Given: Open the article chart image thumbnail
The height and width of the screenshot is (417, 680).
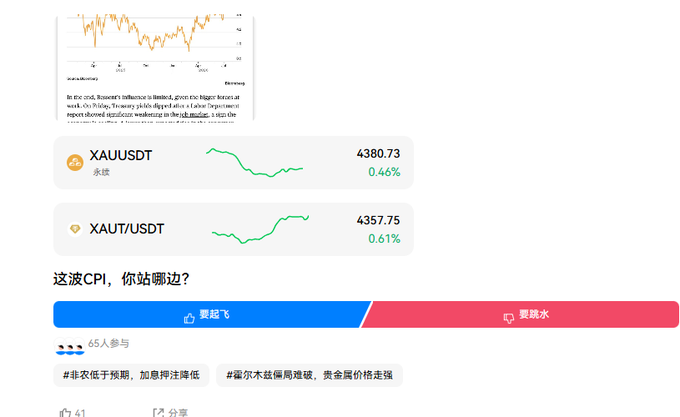Looking at the screenshot, I should [155, 67].
